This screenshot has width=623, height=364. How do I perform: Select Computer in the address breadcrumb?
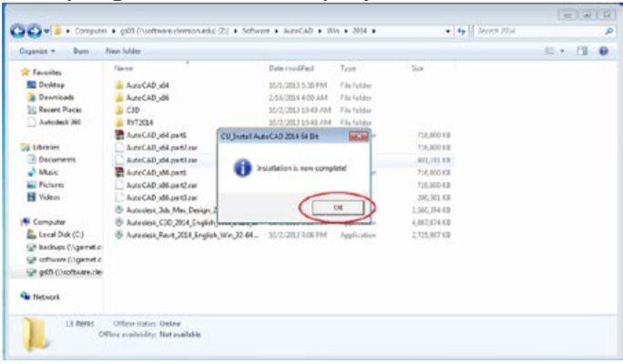pos(91,31)
